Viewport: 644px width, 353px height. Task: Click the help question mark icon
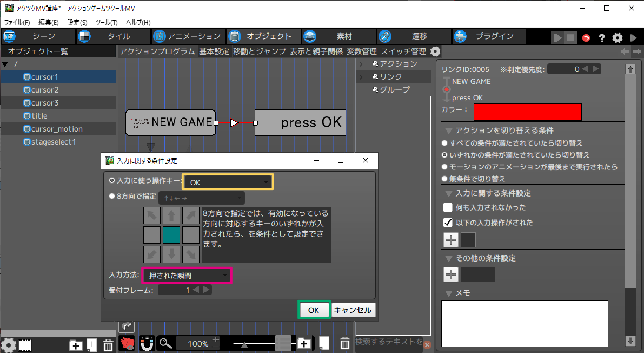point(601,37)
